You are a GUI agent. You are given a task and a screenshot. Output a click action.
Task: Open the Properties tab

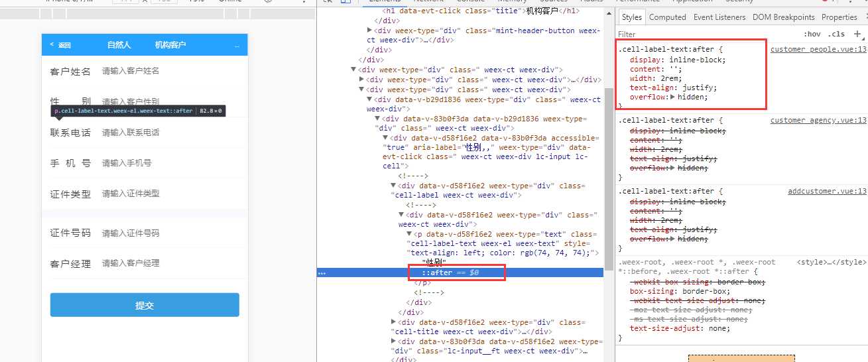(x=839, y=17)
